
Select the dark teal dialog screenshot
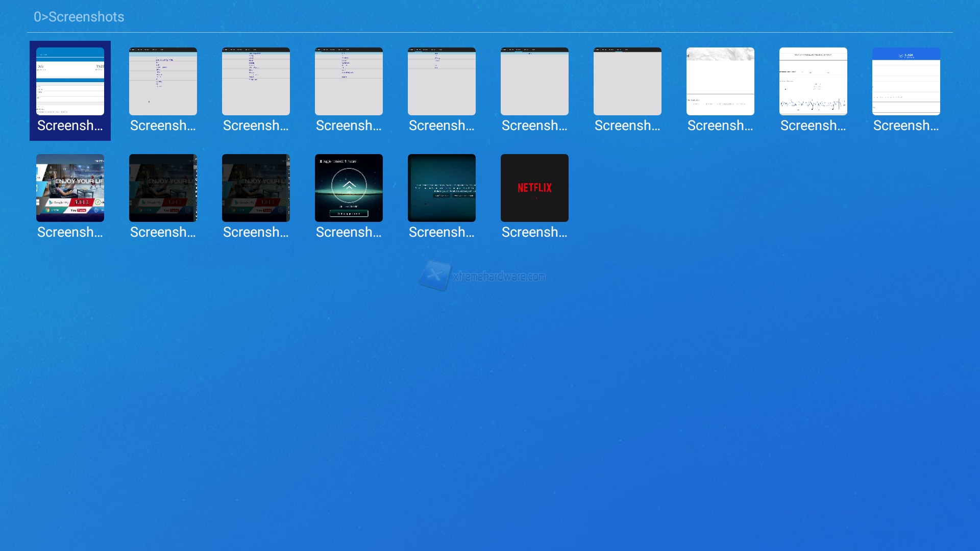pos(442,188)
